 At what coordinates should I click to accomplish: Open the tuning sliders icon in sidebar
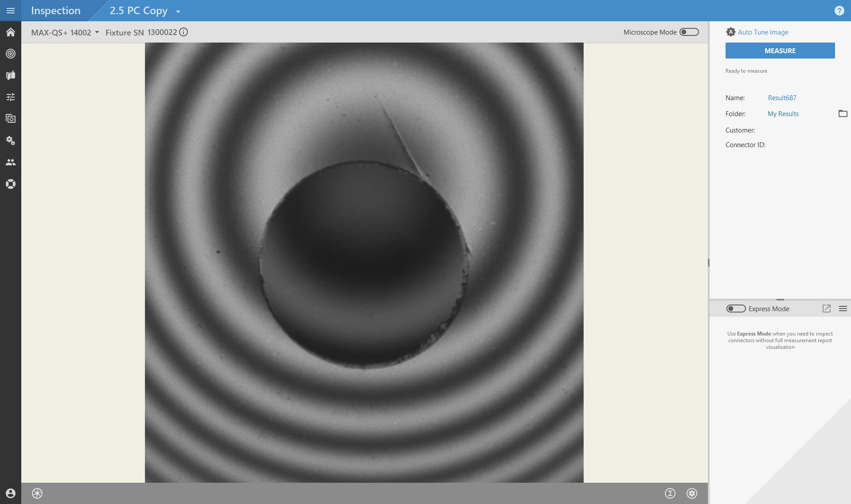point(11,97)
